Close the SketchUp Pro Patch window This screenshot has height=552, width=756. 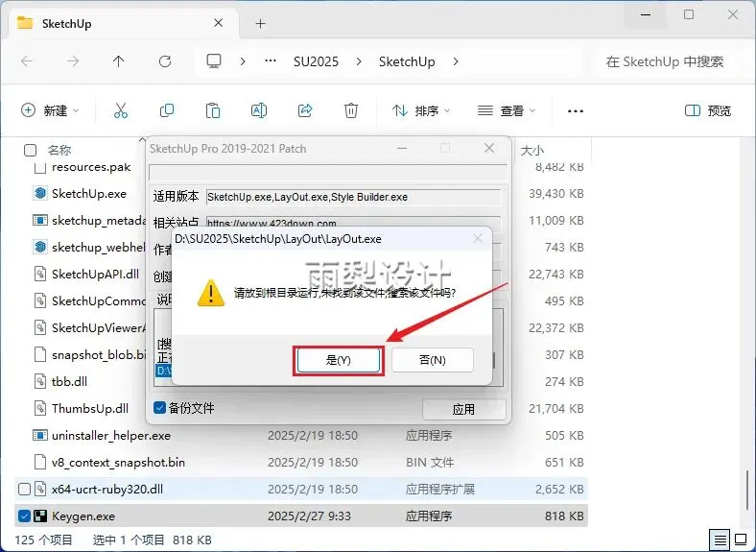(x=489, y=148)
